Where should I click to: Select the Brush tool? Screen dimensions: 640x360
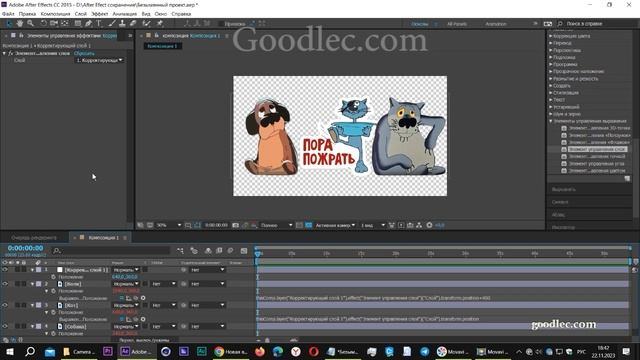[112, 24]
